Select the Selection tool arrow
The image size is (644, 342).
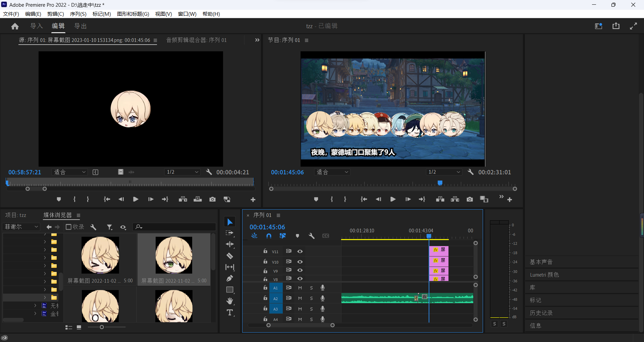coord(230,222)
